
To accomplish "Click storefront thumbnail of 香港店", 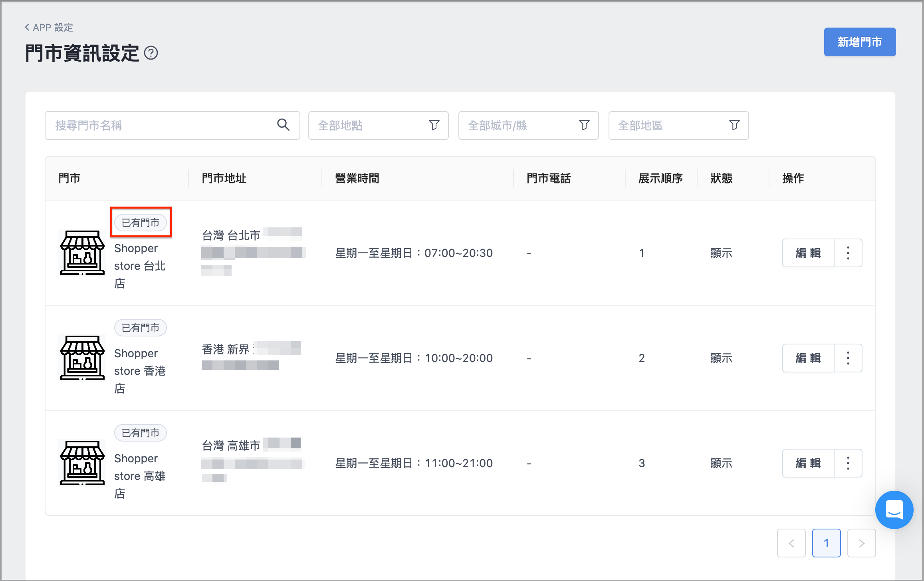I will coord(82,358).
